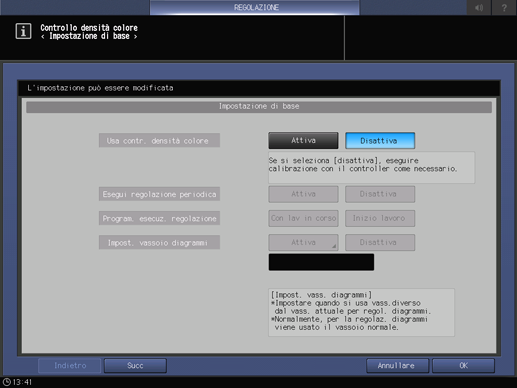Click the information icon beside Controllo densità colore
The image size is (517, 388).
tap(23, 31)
